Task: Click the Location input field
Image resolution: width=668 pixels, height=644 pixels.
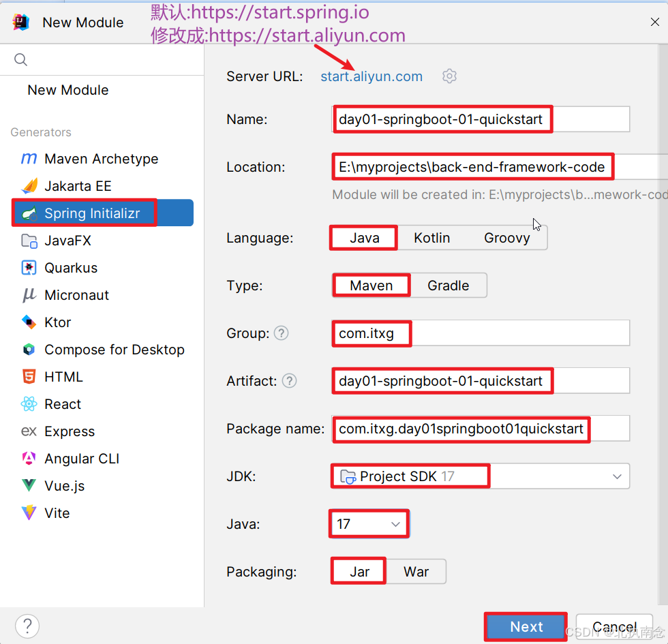Action: click(499, 167)
